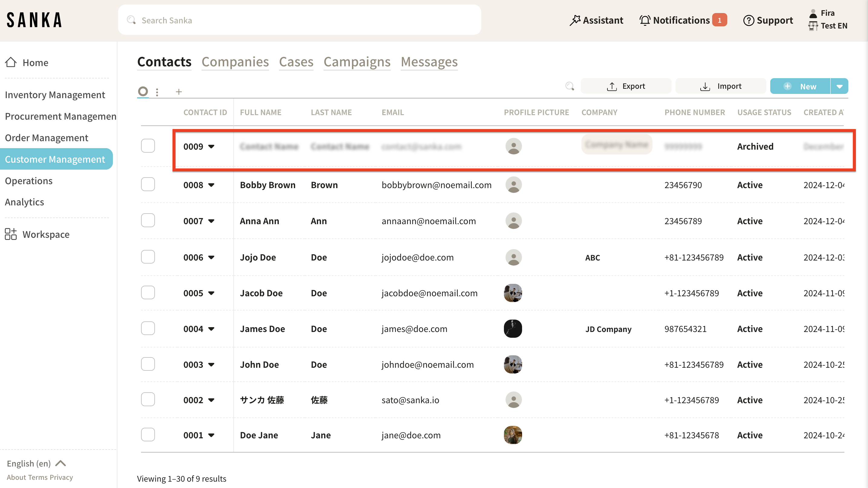Open the three-dot view options menu
This screenshot has height=488, width=868.
click(x=157, y=92)
